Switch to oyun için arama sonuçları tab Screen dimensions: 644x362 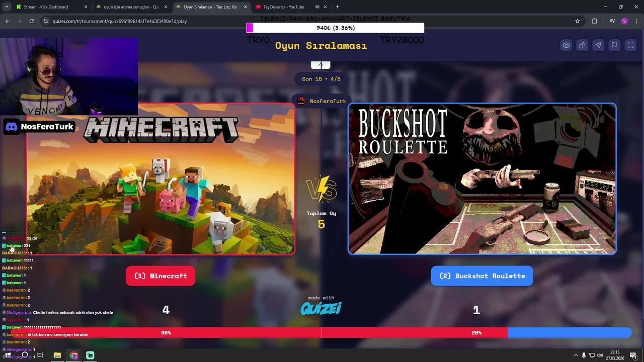tap(131, 7)
